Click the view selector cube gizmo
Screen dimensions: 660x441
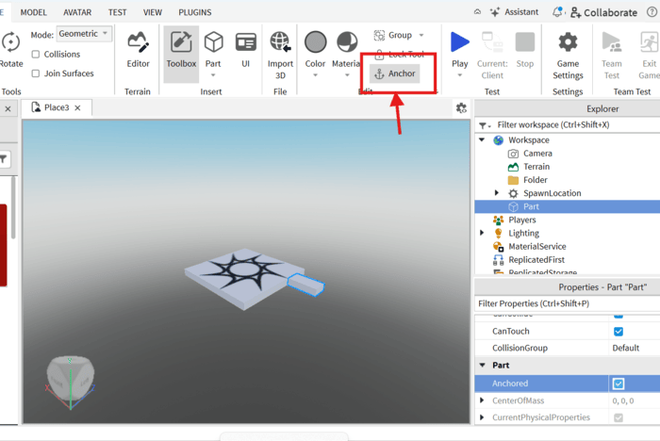point(71,378)
